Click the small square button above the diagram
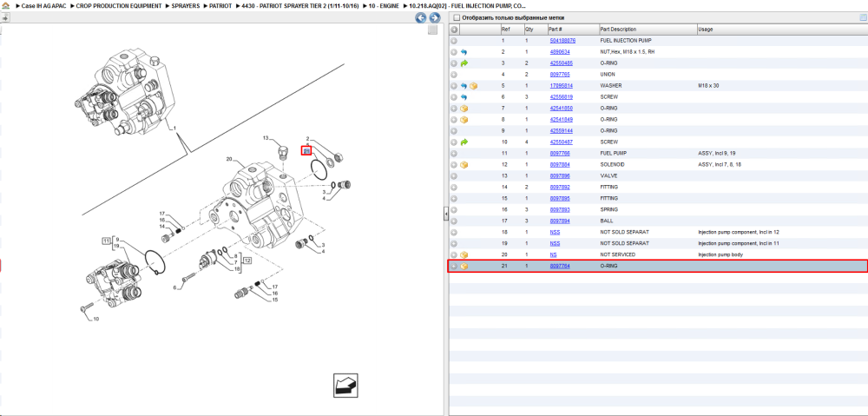The height and width of the screenshot is (416, 868). tap(433, 30)
